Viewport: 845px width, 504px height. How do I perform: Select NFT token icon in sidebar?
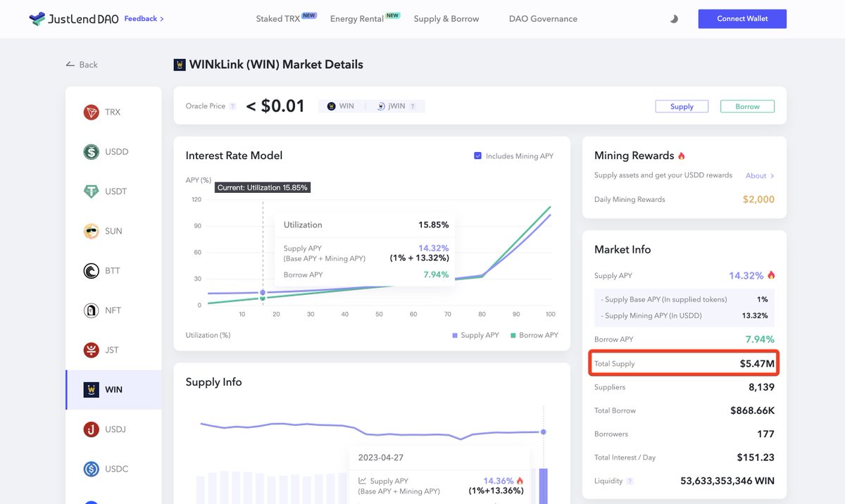coord(92,310)
